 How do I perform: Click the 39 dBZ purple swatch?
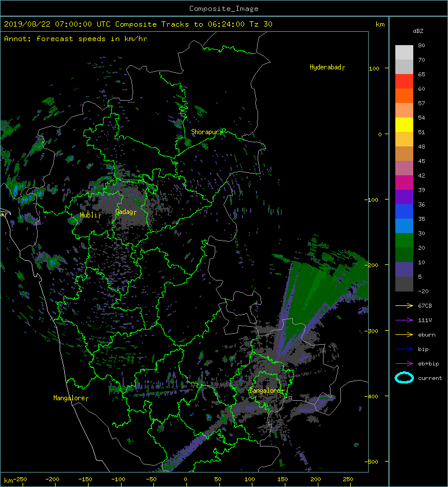(x=404, y=197)
